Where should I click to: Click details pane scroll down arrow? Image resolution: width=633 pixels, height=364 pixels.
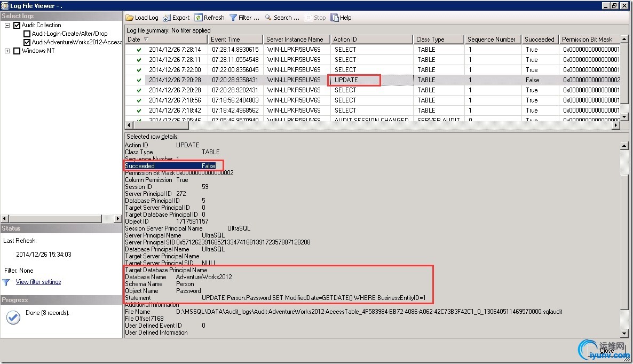(x=624, y=334)
